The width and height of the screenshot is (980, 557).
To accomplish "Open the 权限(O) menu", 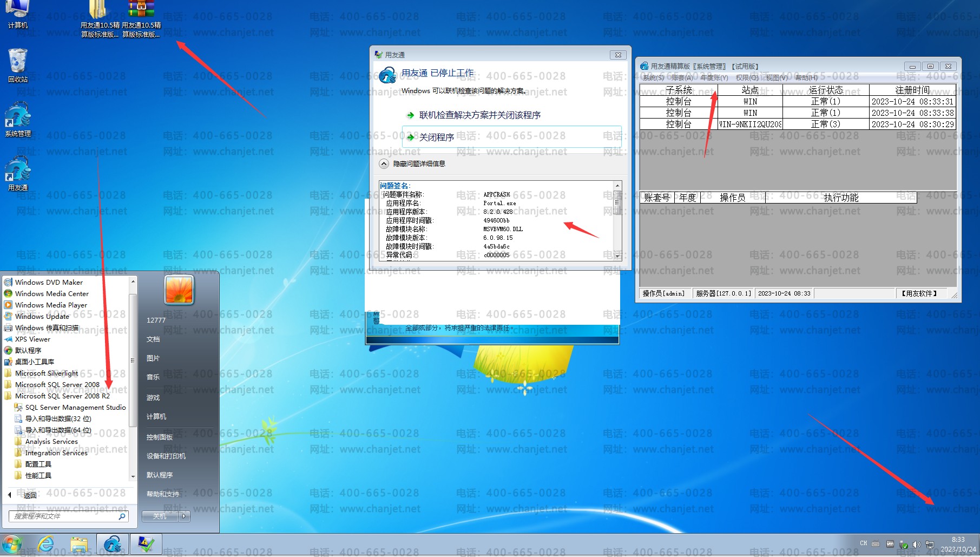I will [747, 77].
